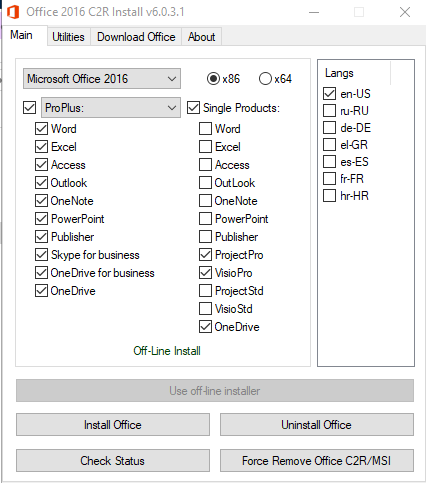Go to the About tab
This screenshot has height=483, width=426.
coord(201,37)
